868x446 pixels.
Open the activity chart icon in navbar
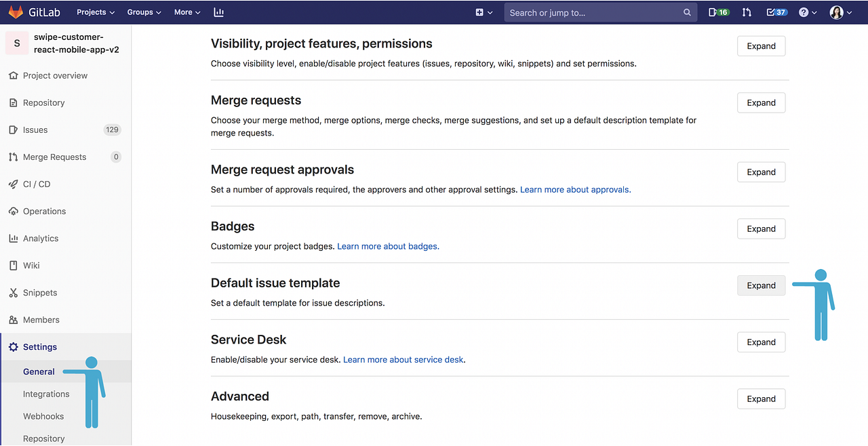tap(218, 12)
